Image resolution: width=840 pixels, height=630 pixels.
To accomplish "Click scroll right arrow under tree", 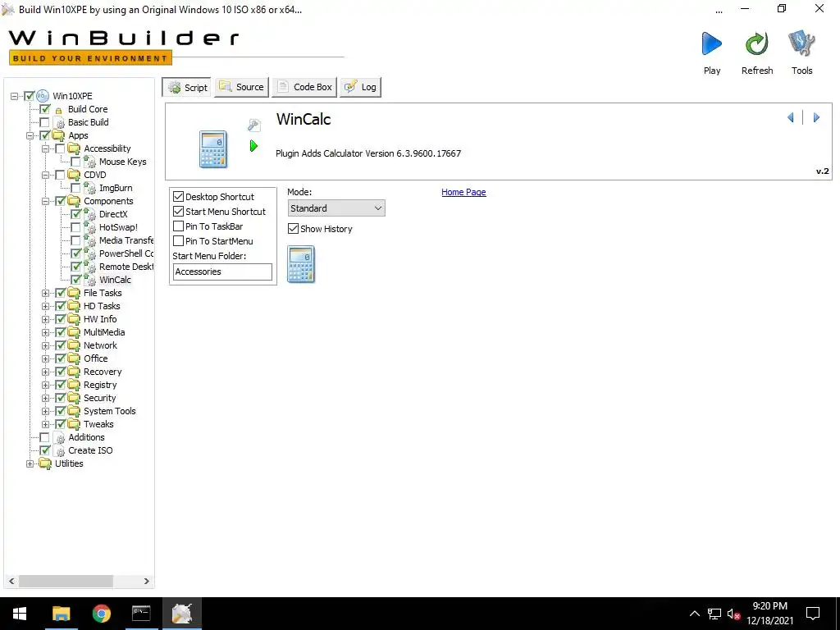I will coord(147,582).
